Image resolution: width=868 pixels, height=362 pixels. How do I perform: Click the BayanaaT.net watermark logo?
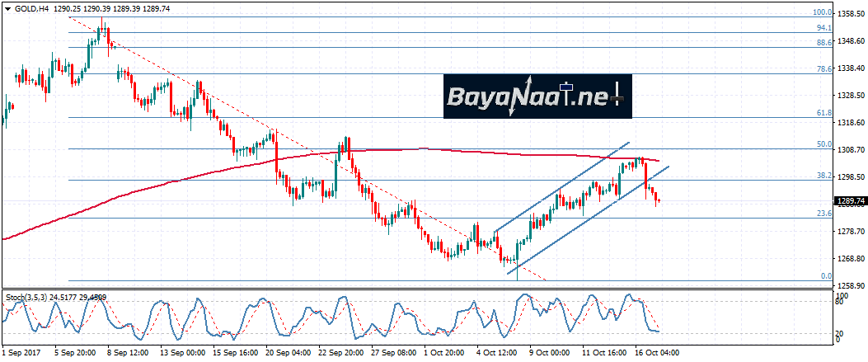tap(537, 97)
